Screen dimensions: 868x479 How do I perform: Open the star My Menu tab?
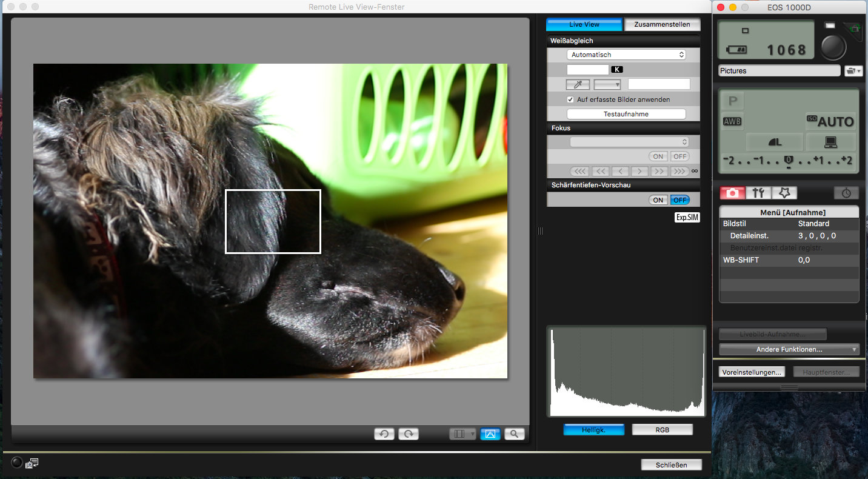pyautogui.click(x=784, y=193)
